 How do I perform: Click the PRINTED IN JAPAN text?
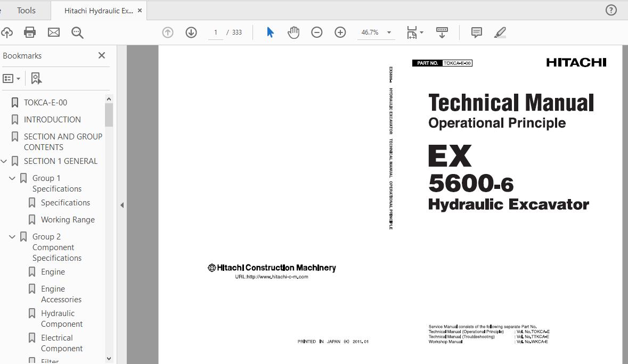[333, 342]
